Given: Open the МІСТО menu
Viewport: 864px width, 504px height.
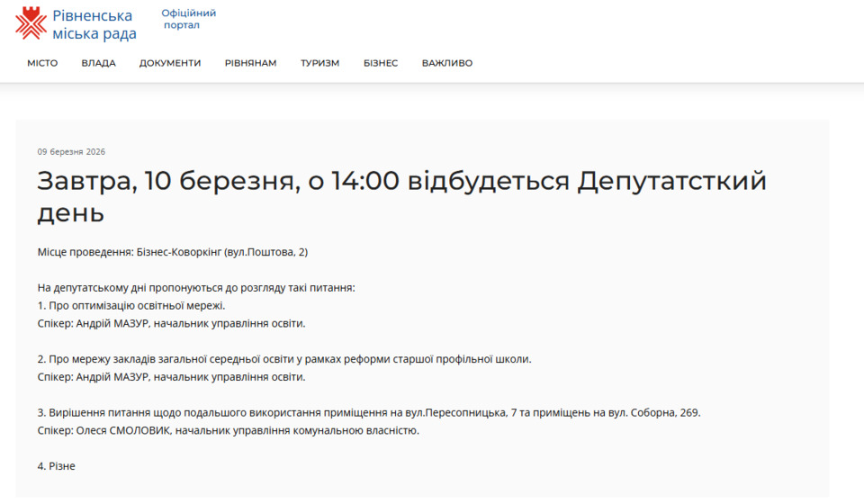Looking at the screenshot, I should (42, 63).
